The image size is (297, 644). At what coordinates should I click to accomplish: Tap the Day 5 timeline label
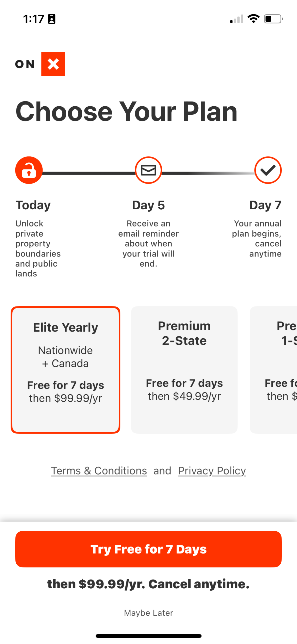148,205
